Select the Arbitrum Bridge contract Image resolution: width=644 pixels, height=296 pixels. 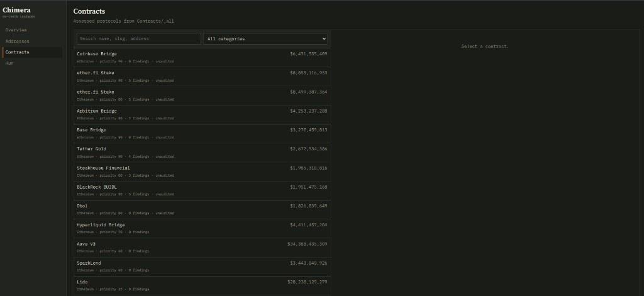click(202, 114)
